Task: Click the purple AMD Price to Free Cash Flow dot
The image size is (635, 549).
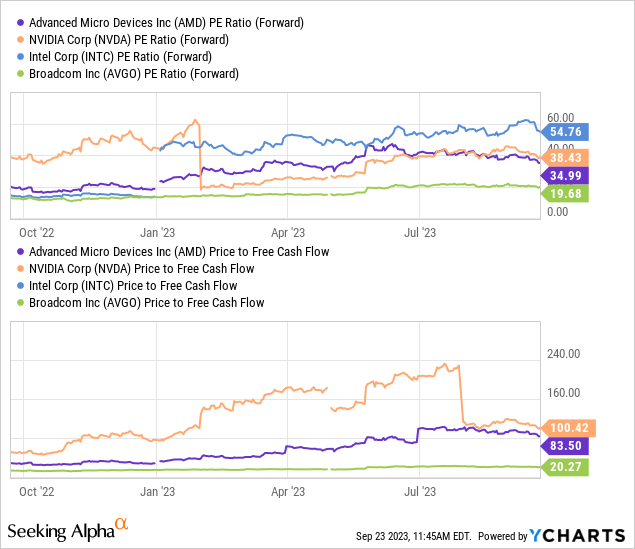Action: 20,252
